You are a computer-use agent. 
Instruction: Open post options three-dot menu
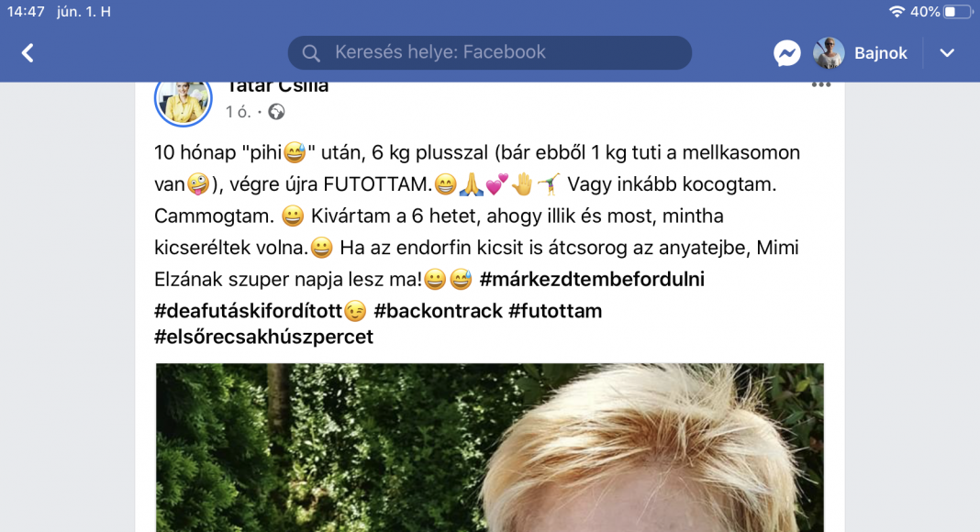pyautogui.click(x=821, y=85)
